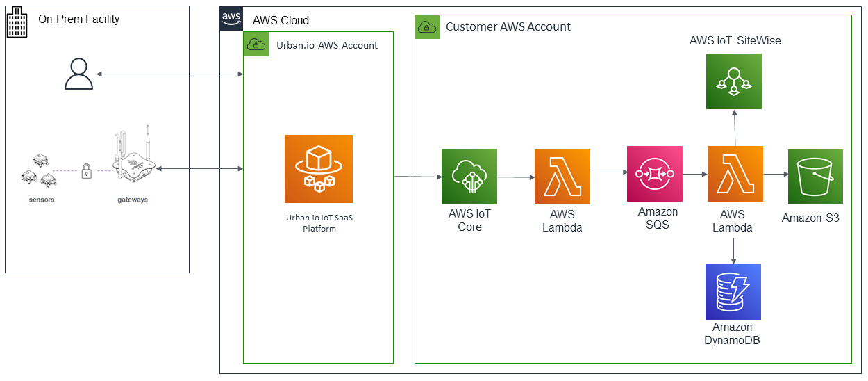Select the 'AWS IoT SiteWise' label
This screenshot has height=381, width=868.
pyautogui.click(x=735, y=40)
